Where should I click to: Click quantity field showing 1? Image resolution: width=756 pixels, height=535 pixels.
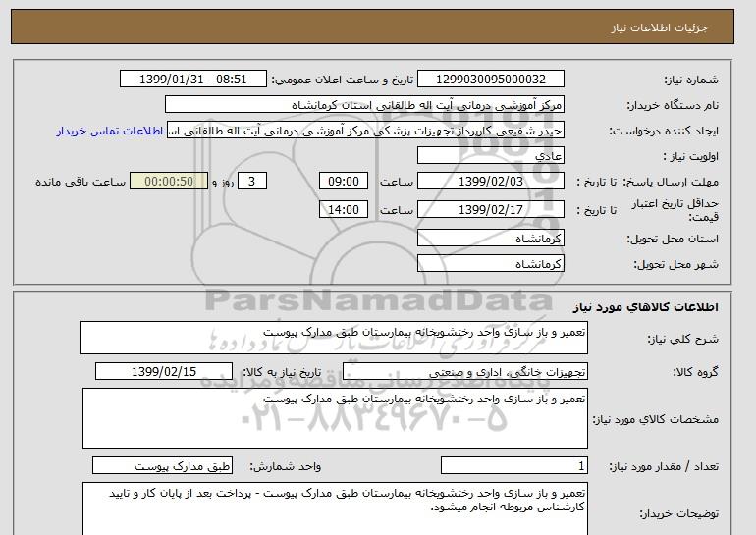tap(514, 466)
